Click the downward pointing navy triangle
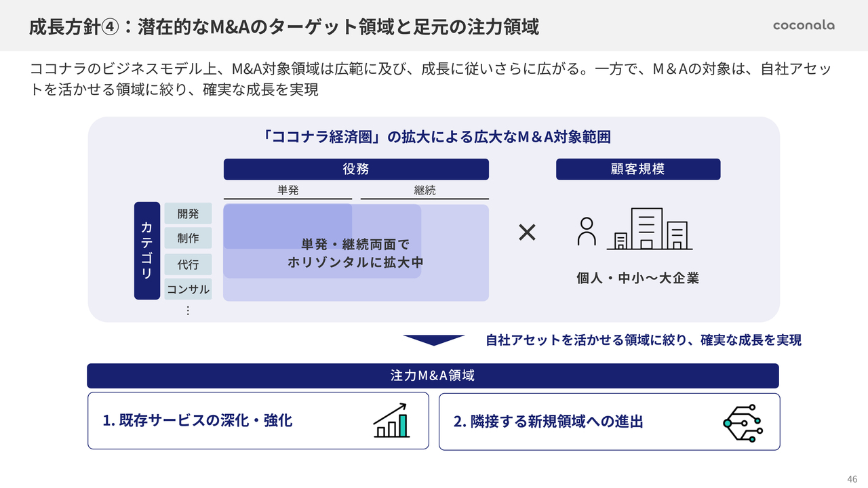 (x=433, y=340)
